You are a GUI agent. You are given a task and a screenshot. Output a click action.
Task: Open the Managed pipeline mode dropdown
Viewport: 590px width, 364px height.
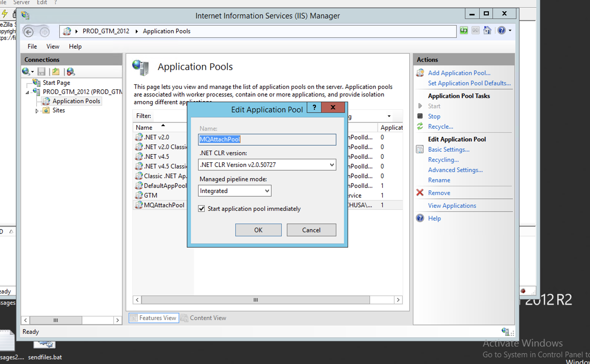(x=267, y=191)
